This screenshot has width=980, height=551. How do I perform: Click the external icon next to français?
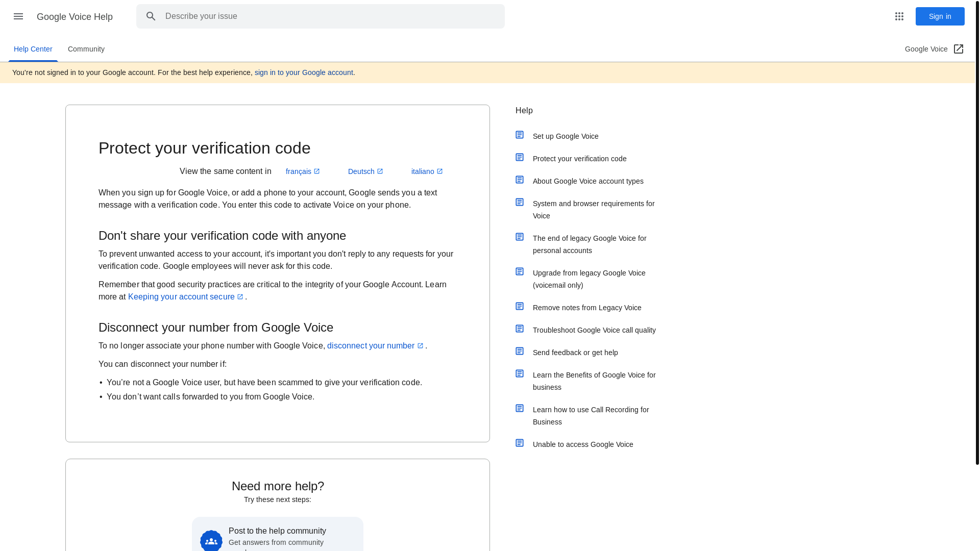[316, 171]
